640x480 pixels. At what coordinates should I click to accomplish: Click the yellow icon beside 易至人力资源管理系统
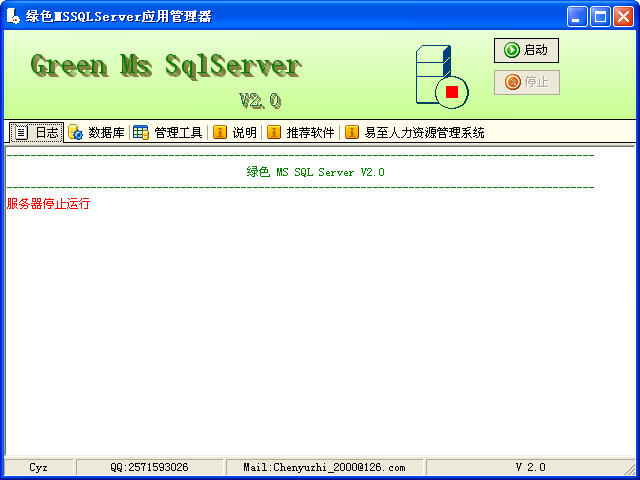(351, 132)
